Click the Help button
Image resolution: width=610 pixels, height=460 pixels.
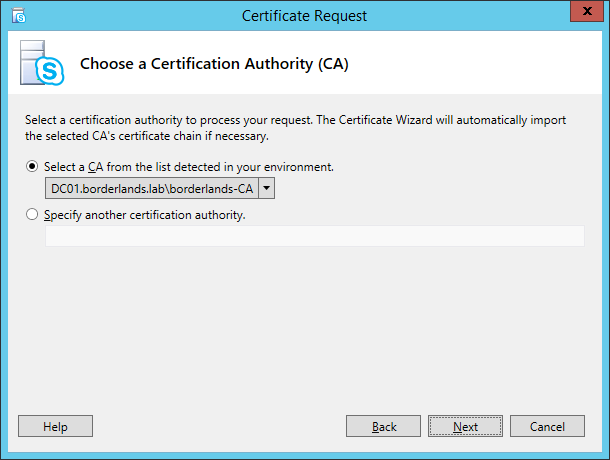coord(55,426)
